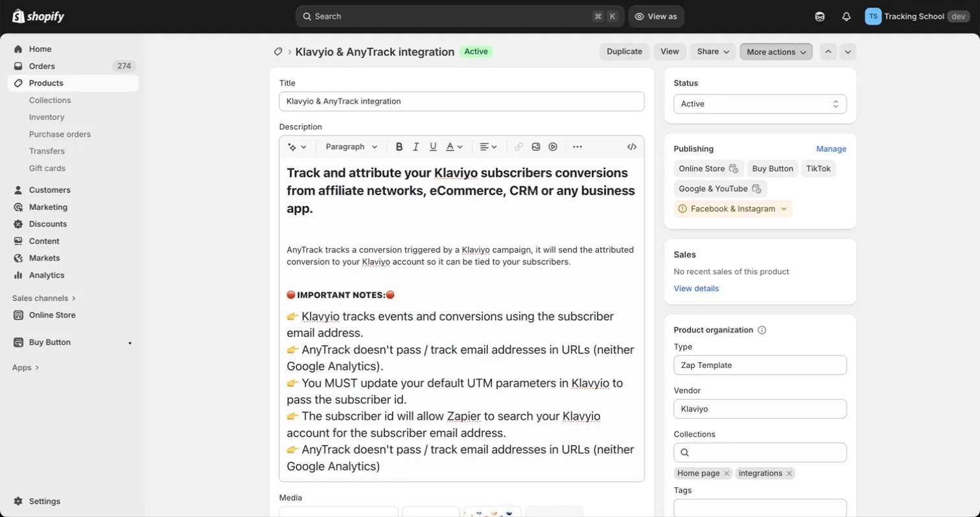The width and height of the screenshot is (980, 517).
Task: Expand Sales channels section
Action: tap(44, 298)
